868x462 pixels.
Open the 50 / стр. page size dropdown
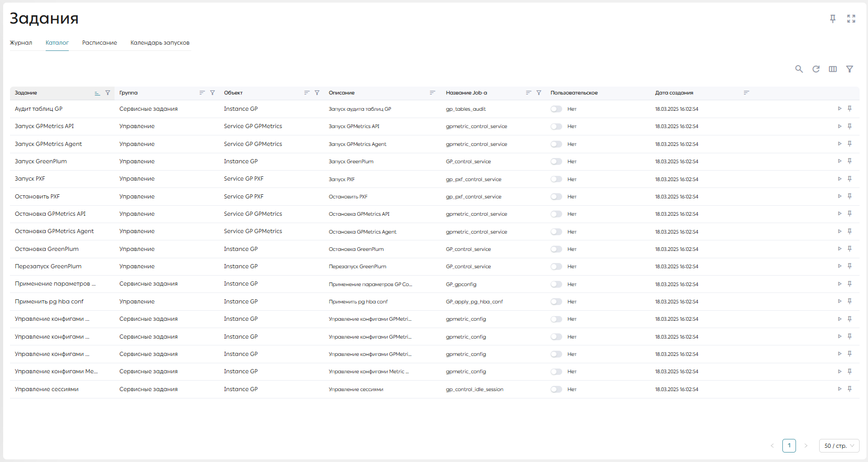click(x=839, y=446)
